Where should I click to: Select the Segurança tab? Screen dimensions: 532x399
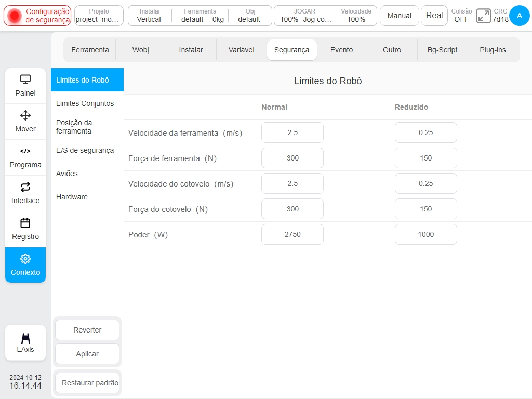[291, 50]
